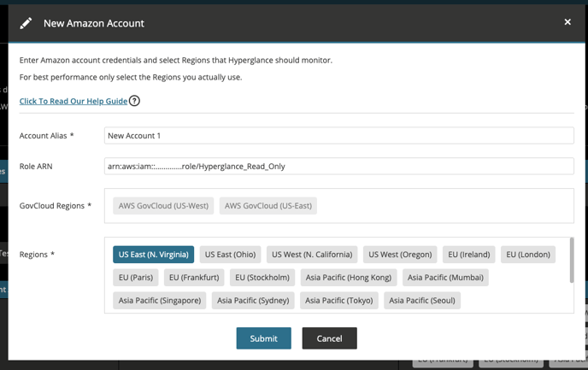The image size is (588, 370).
Task: Click the Role ARN label
Action: click(x=36, y=167)
